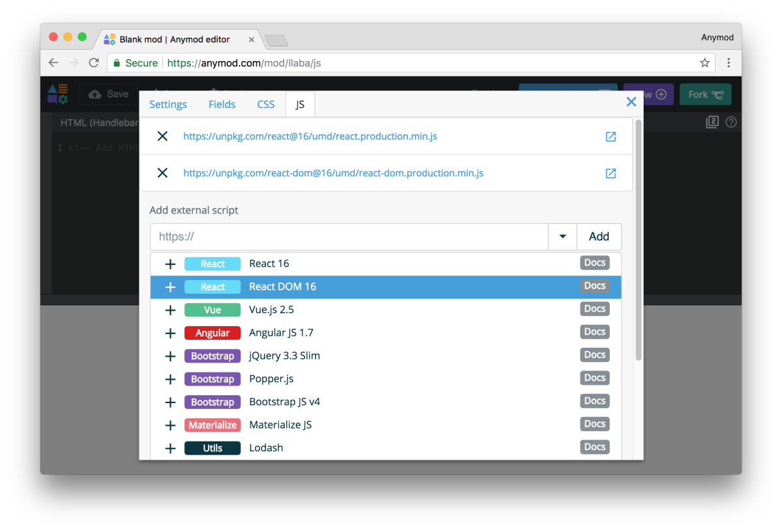Image resolution: width=782 pixels, height=532 pixels.
Task: Add Angular JS 1.7 with its plus icon
Action: pos(170,333)
